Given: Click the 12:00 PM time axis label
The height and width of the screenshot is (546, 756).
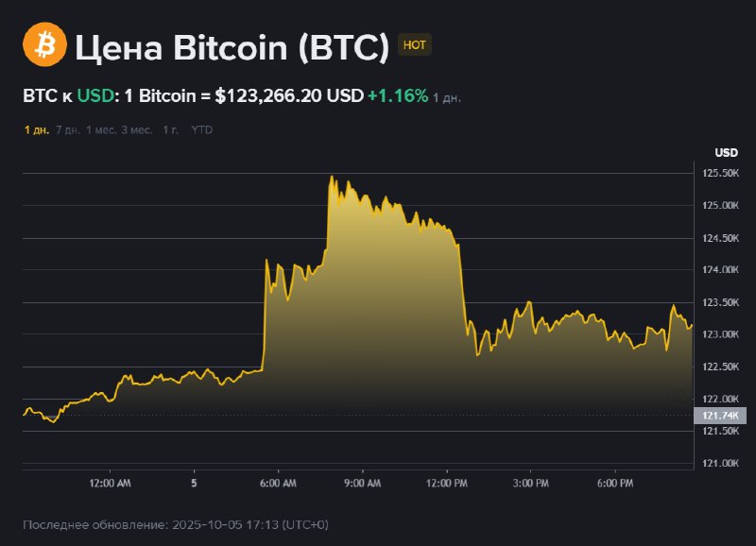Looking at the screenshot, I should point(447,483).
